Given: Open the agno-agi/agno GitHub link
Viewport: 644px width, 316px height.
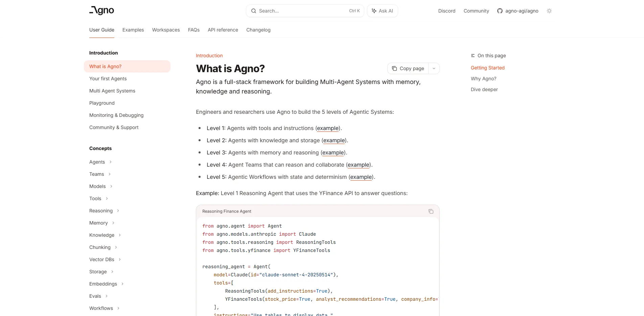Looking at the screenshot, I should point(517,11).
